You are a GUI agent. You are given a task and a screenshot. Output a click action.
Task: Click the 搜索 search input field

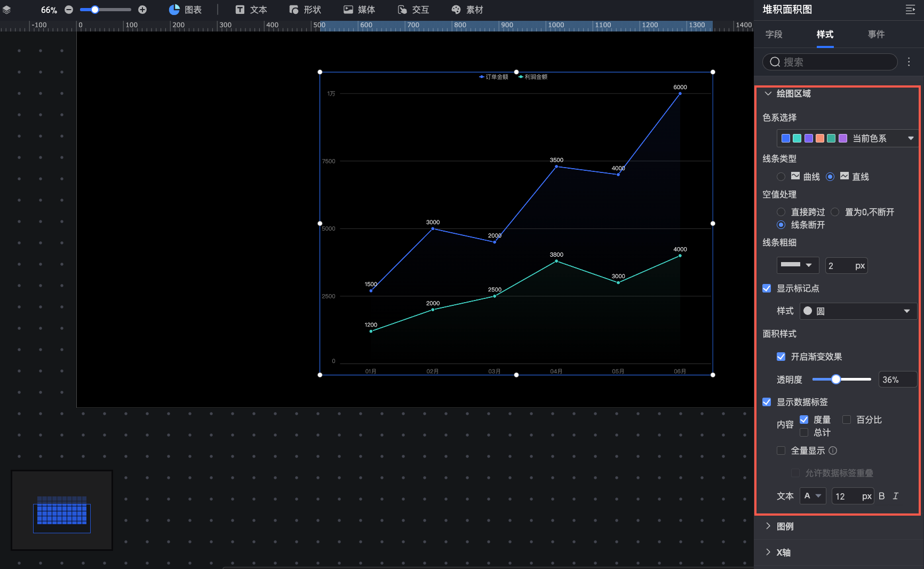click(x=830, y=62)
